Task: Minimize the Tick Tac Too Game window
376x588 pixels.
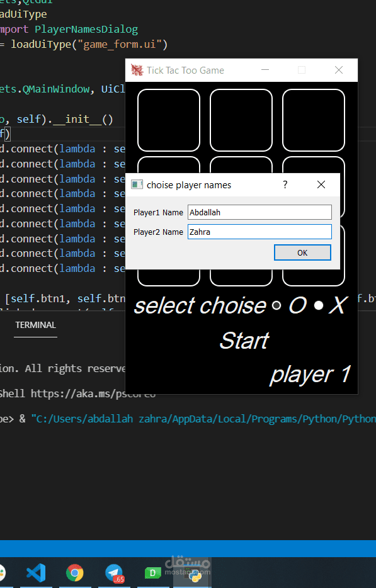Action: pyautogui.click(x=265, y=70)
